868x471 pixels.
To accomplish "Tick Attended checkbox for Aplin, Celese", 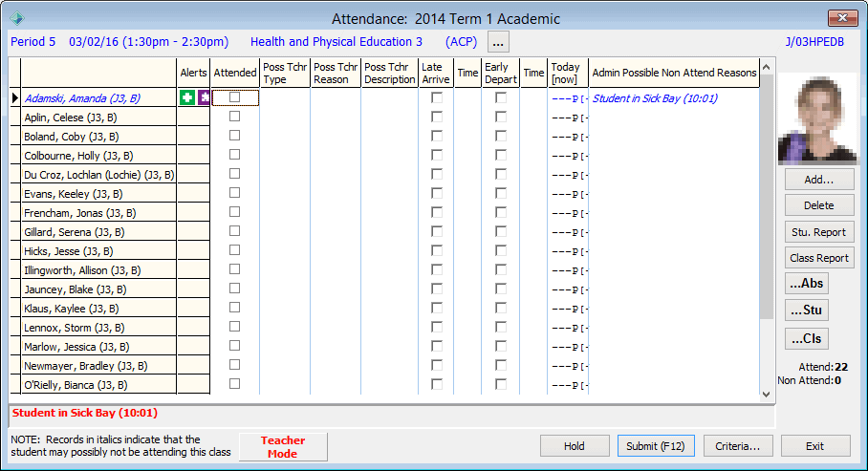I will pyautogui.click(x=235, y=117).
